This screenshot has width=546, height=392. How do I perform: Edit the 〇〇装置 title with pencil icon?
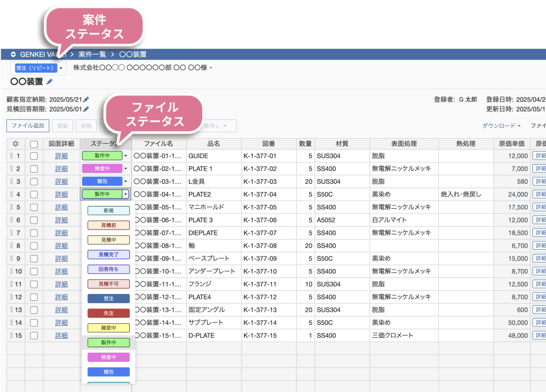tap(50, 81)
